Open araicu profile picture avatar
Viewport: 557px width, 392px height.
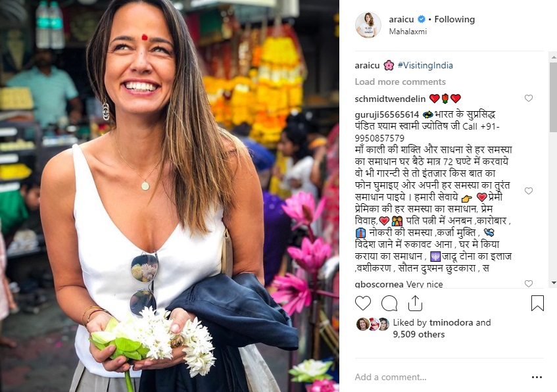tap(368, 25)
